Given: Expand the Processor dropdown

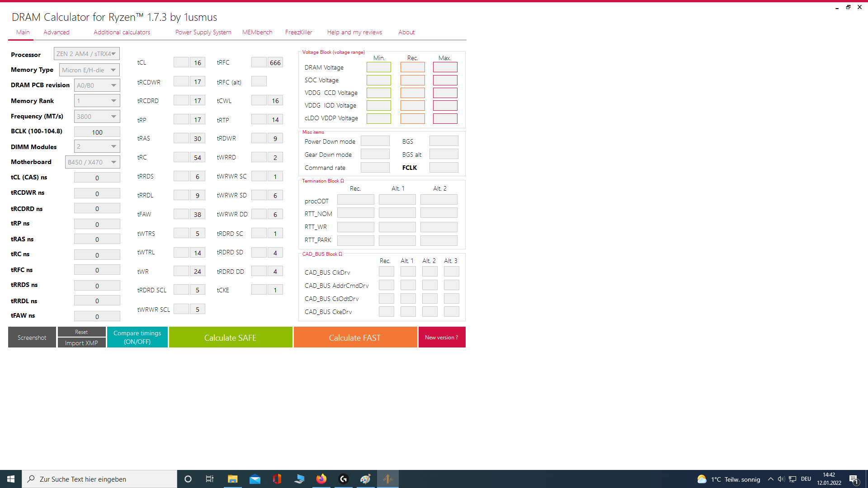Looking at the screenshot, I should (x=87, y=54).
